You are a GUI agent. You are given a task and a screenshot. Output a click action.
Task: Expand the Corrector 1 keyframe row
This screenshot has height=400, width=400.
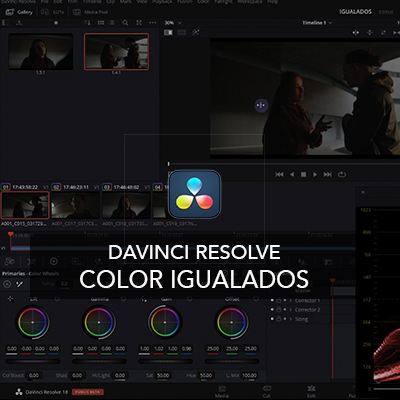(x=291, y=300)
